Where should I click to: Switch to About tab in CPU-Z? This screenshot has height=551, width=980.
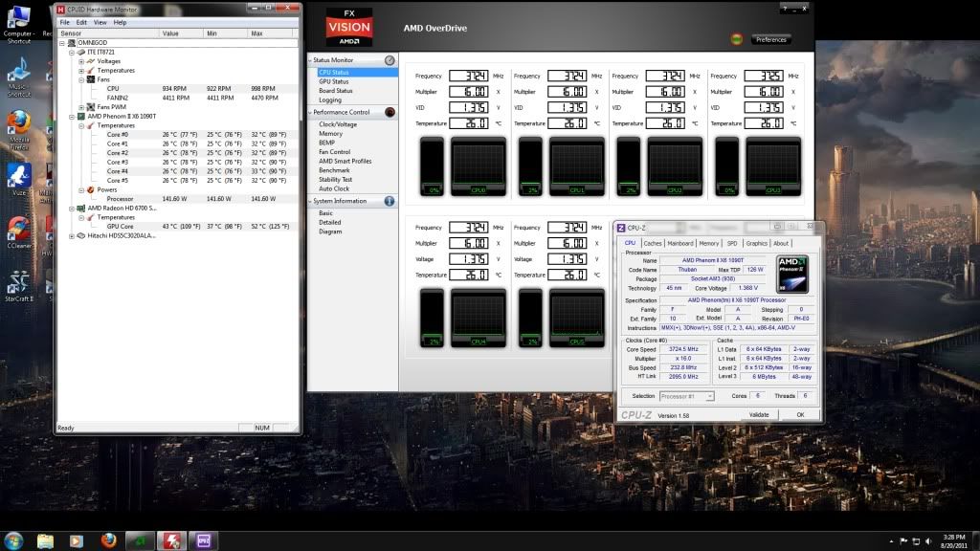(781, 244)
